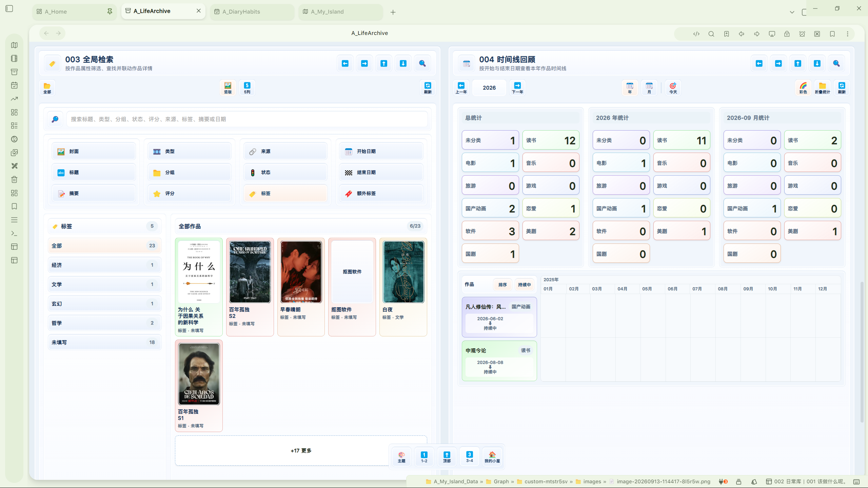Click the 全部 folder icon button
The height and width of the screenshot is (488, 868).
point(47,88)
